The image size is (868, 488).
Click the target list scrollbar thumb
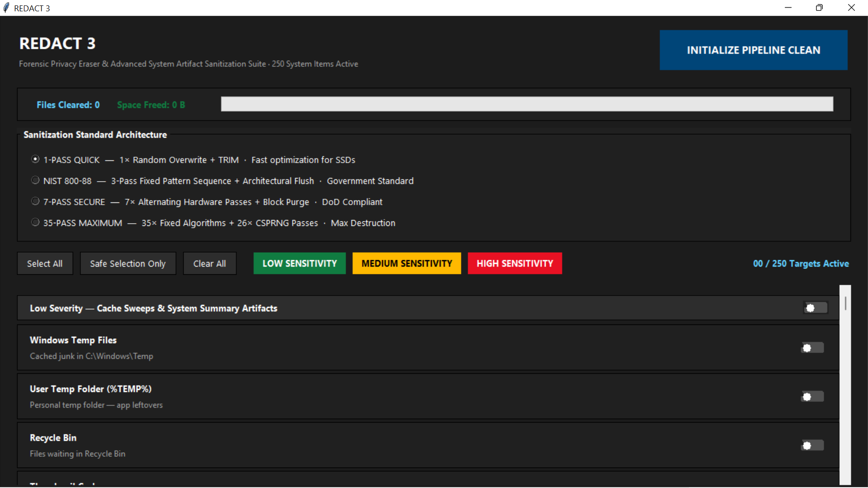845,303
